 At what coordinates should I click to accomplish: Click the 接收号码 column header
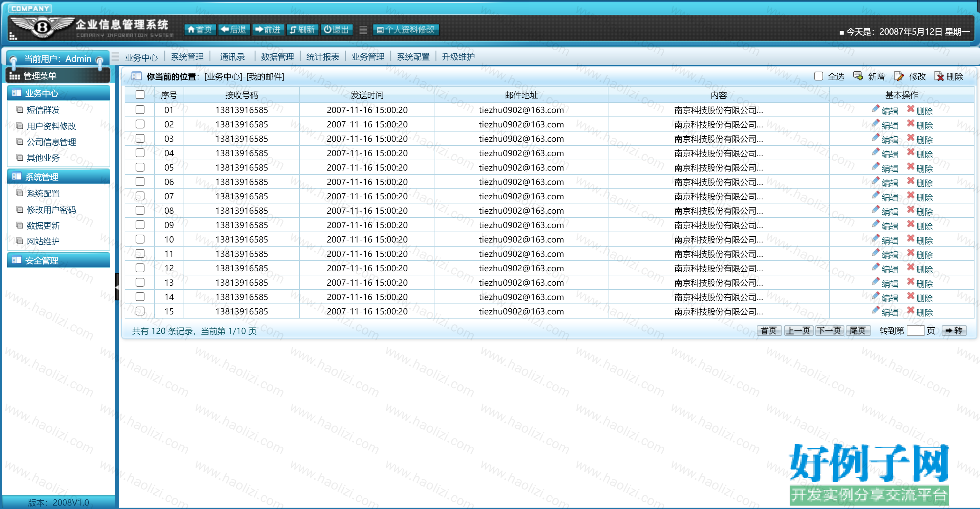[242, 95]
